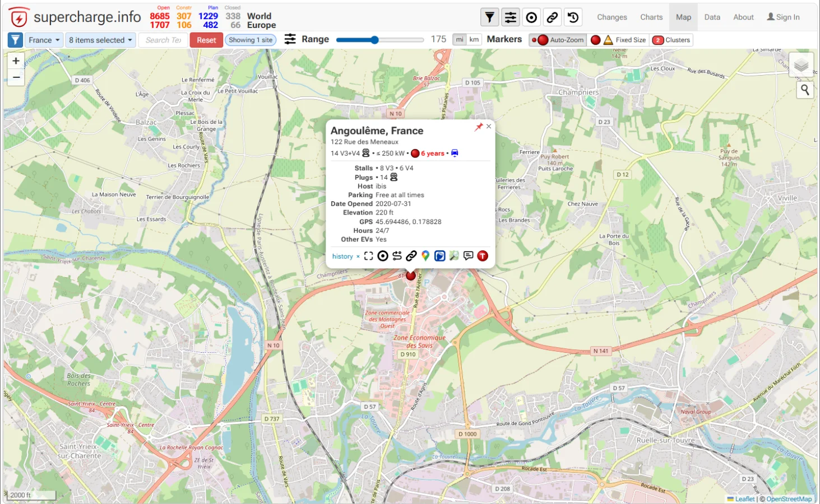Open the About tab

[x=743, y=17]
